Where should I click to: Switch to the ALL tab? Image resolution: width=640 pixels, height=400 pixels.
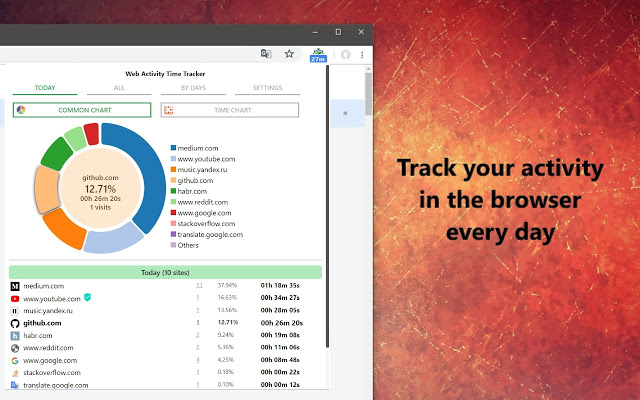click(x=119, y=88)
